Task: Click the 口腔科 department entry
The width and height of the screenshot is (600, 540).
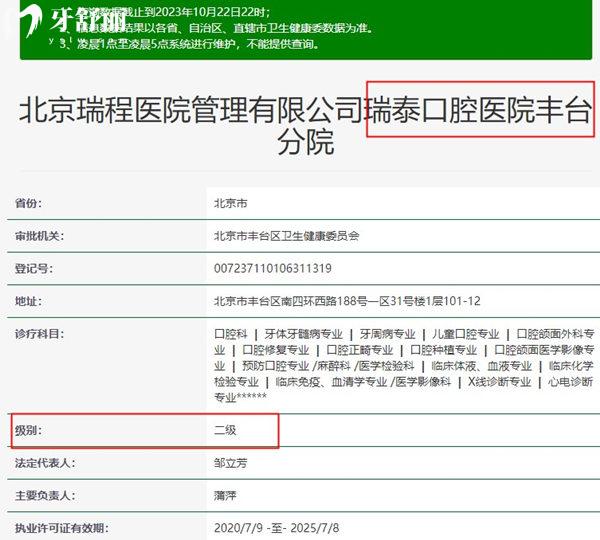Action: 231,334
